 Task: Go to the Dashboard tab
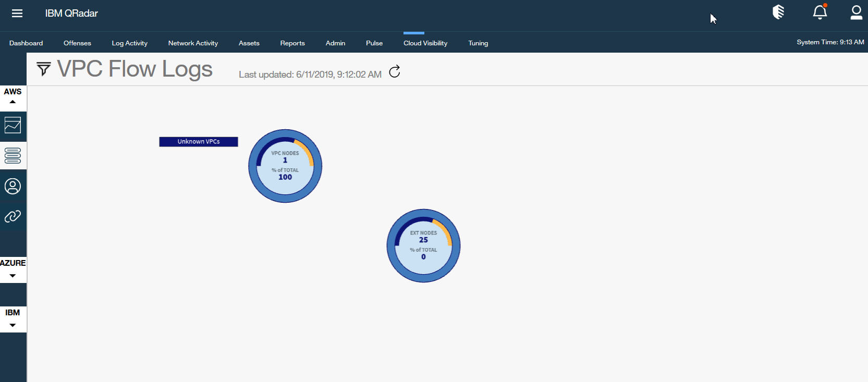[26, 43]
